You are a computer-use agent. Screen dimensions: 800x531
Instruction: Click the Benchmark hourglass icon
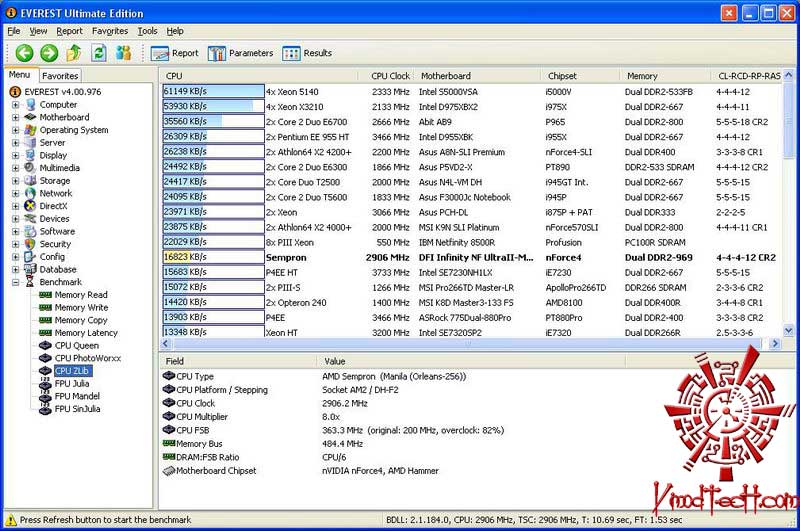[x=31, y=282]
